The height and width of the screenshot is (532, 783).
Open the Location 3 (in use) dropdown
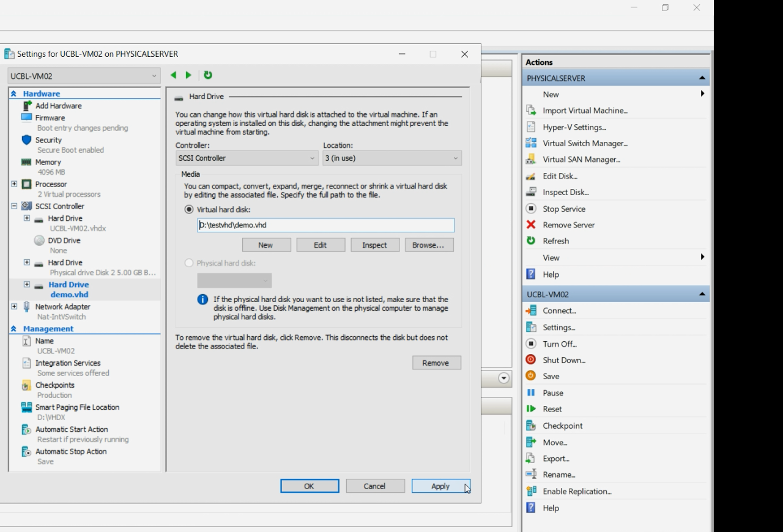(392, 158)
